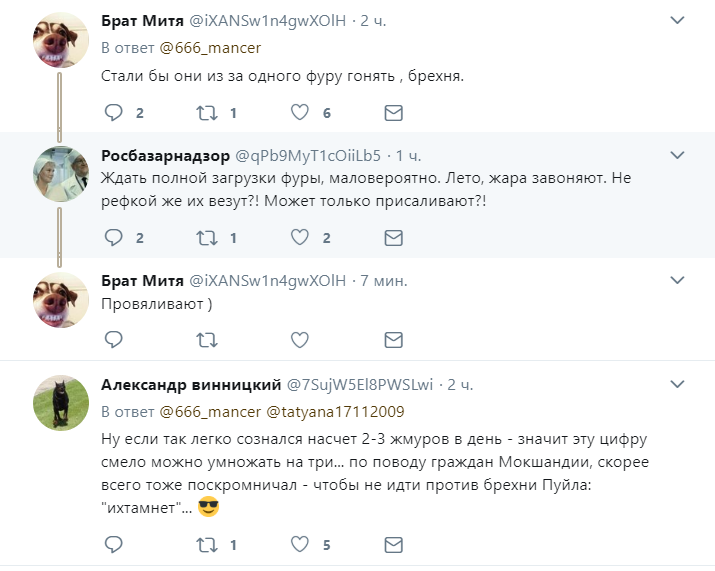Send Александр винницкий's tweet by direct message

tap(394, 545)
